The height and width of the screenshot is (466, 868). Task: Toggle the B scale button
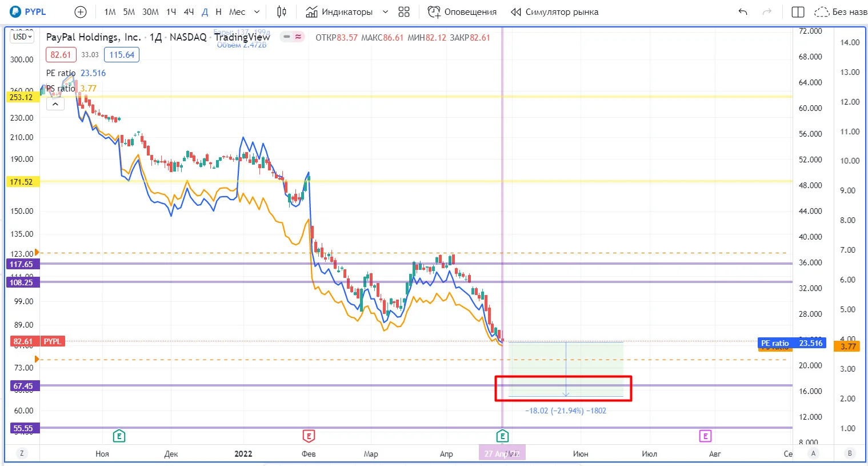pyautogui.click(x=850, y=453)
